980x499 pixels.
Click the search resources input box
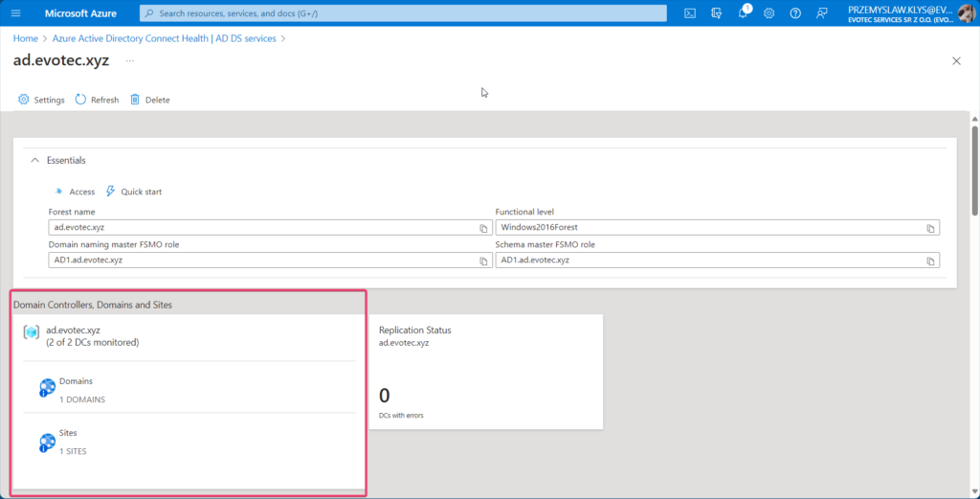click(x=402, y=13)
